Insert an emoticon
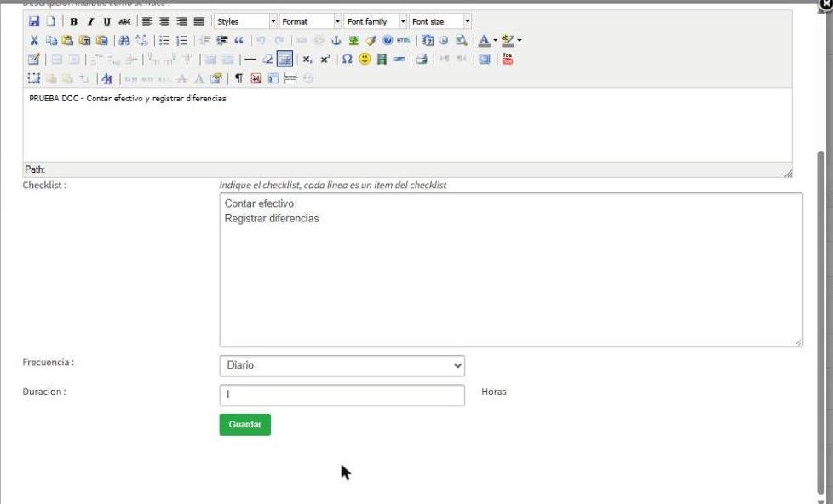 point(365,59)
